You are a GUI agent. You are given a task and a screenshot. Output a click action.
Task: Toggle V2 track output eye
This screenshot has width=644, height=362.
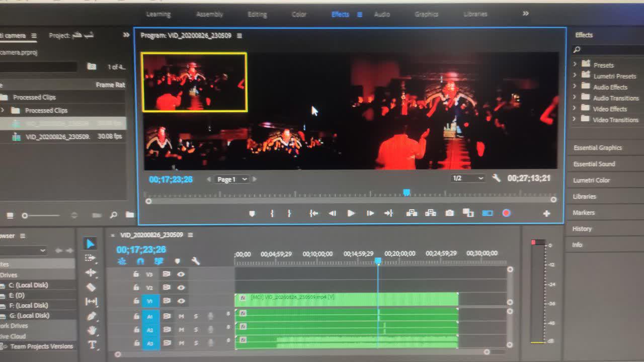point(181,288)
